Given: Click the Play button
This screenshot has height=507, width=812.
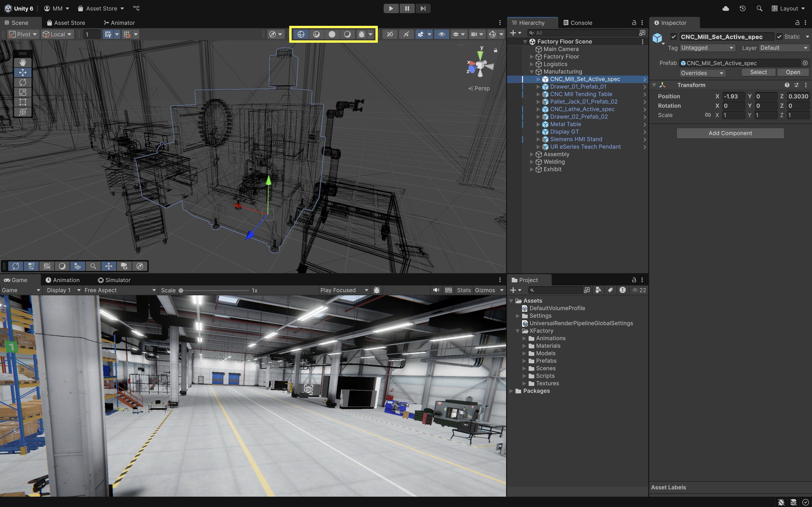Looking at the screenshot, I should click(x=391, y=8).
